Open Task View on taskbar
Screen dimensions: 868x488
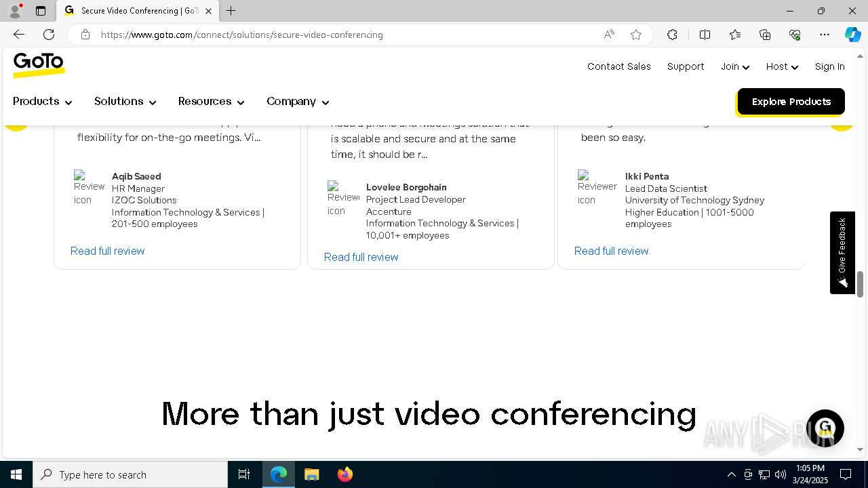tap(244, 474)
